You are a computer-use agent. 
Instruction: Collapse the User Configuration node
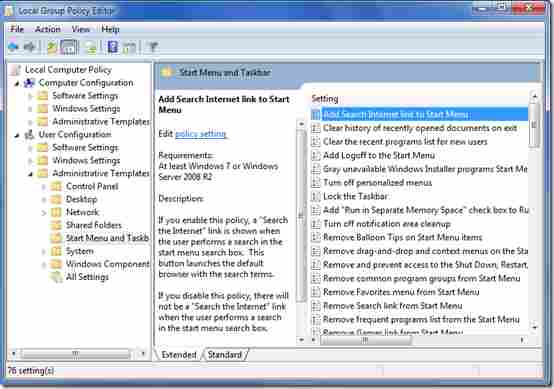[17, 135]
